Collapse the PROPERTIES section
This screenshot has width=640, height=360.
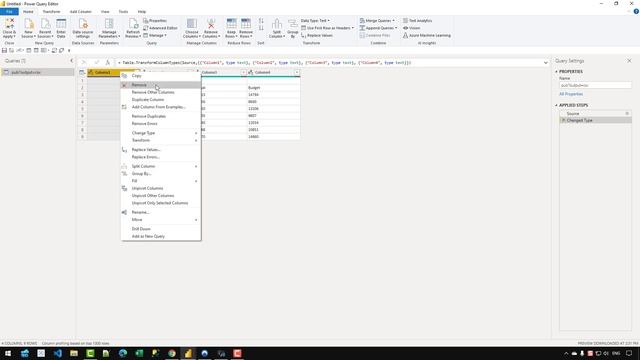click(x=556, y=71)
